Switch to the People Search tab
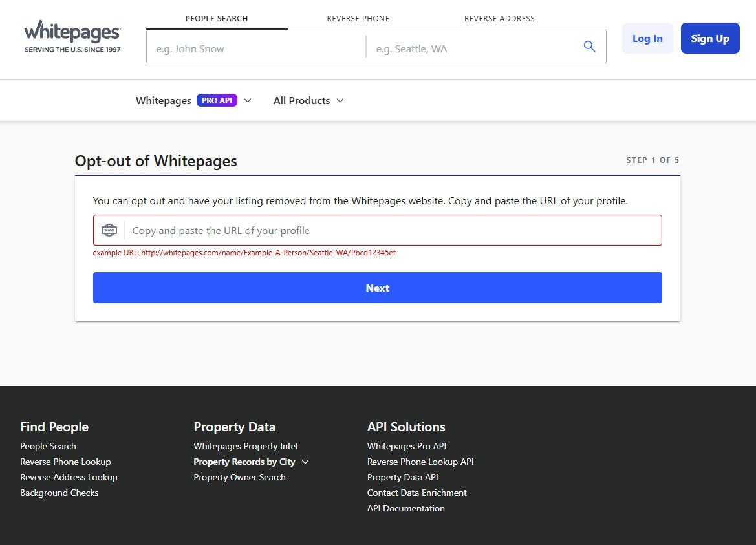 (217, 18)
